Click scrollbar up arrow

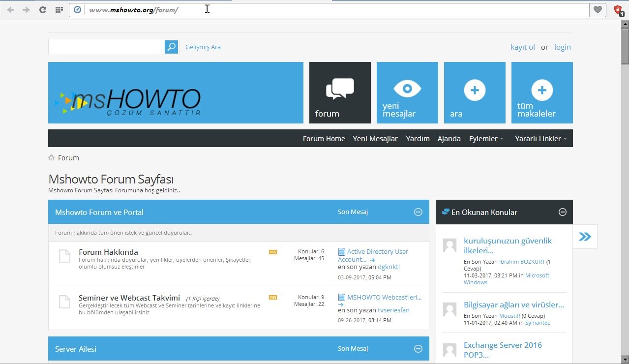[625, 24]
